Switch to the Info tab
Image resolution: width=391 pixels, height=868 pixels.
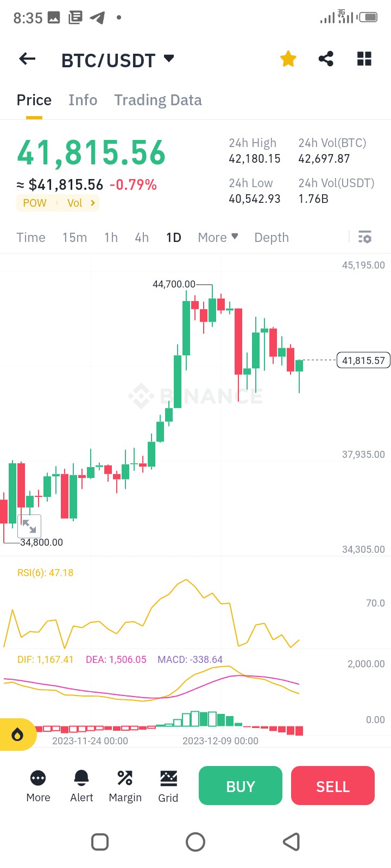pyautogui.click(x=83, y=100)
